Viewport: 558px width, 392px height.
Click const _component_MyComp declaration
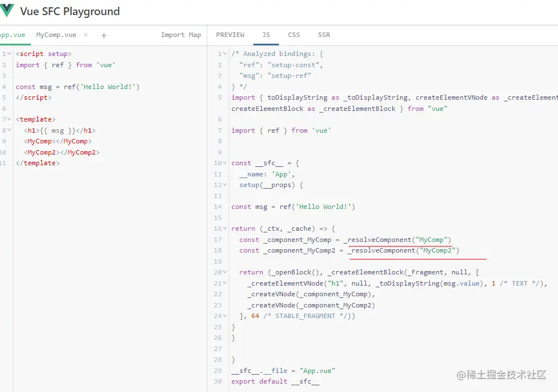(x=285, y=240)
